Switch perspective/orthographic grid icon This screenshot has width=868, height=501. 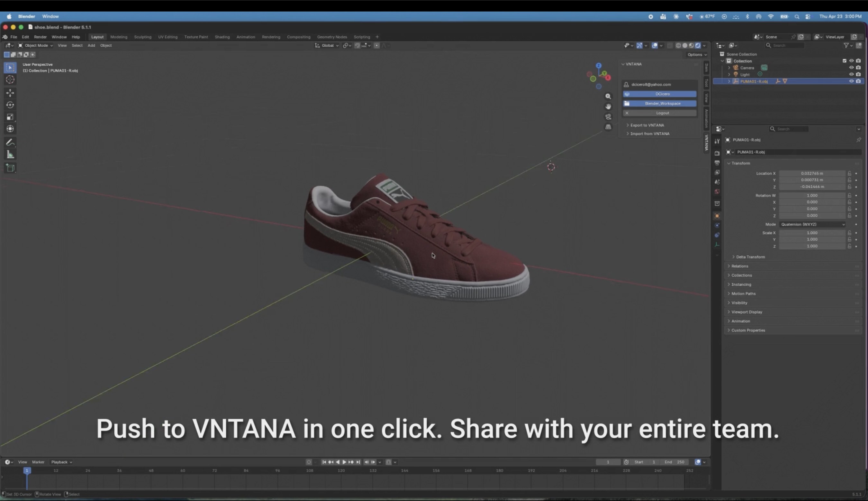pos(608,127)
